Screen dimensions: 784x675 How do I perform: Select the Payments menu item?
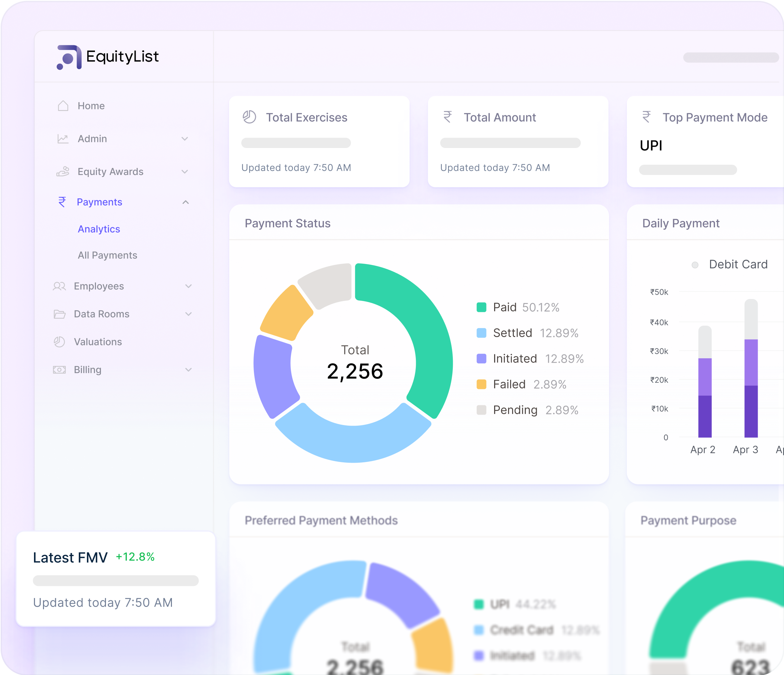100,202
